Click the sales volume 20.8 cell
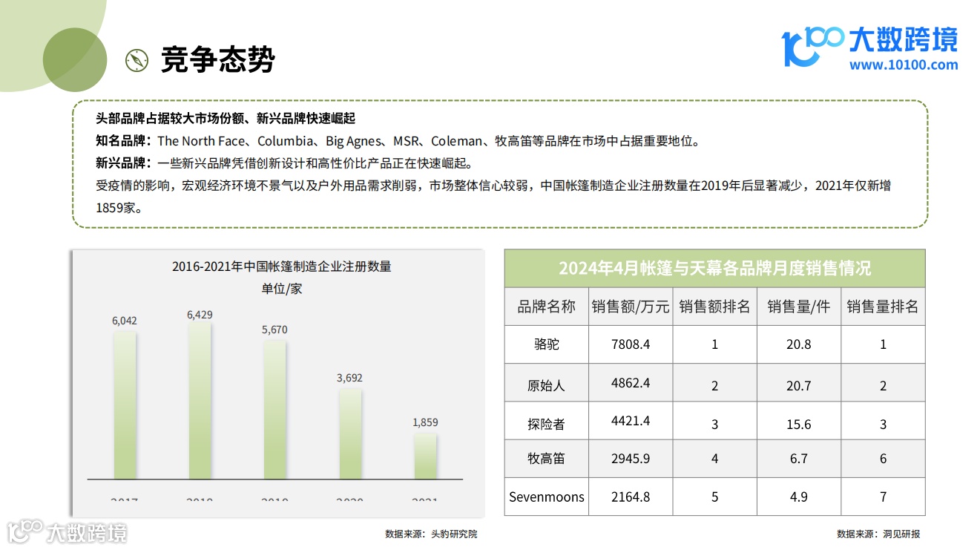The image size is (980, 550). click(x=799, y=344)
